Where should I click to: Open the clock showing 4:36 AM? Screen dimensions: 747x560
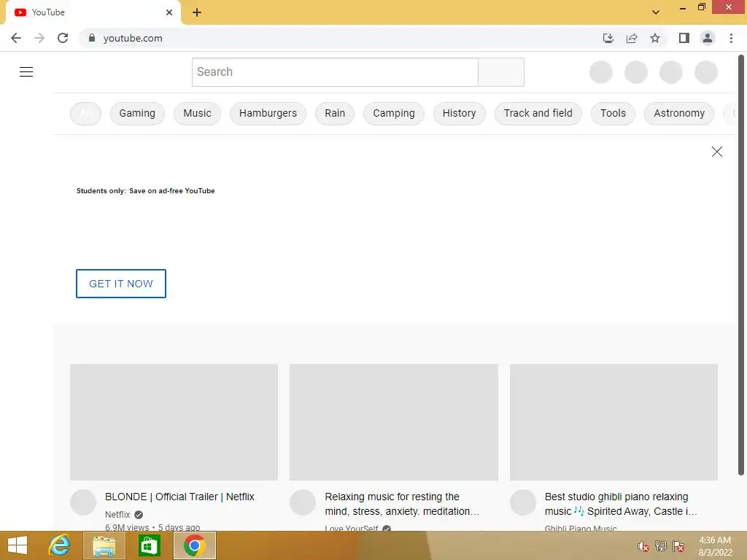click(x=715, y=546)
